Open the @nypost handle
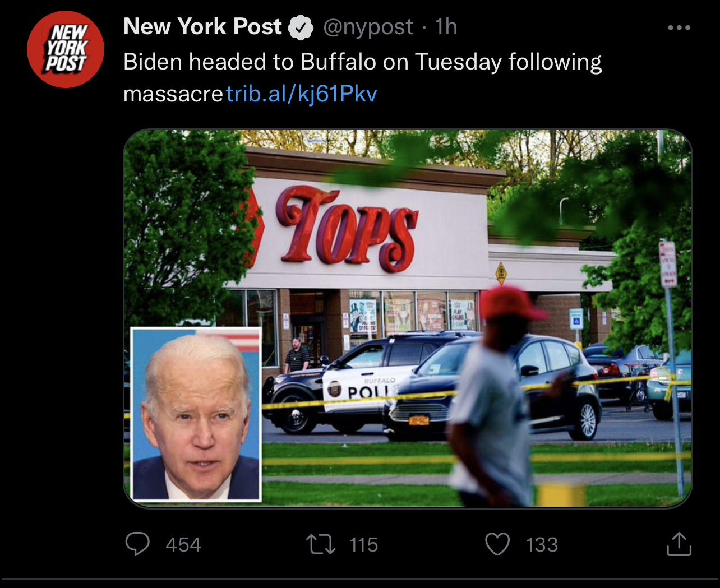This screenshot has height=588, width=720. point(368,27)
